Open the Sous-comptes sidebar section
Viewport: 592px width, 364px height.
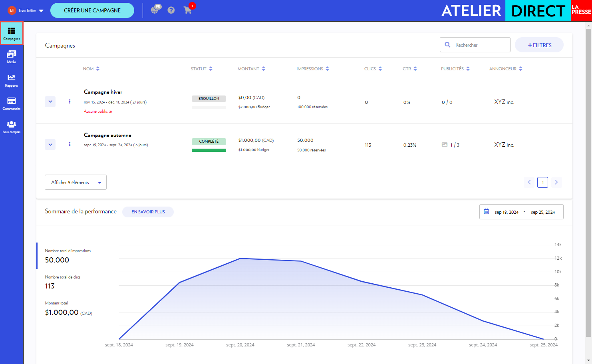pos(12,127)
